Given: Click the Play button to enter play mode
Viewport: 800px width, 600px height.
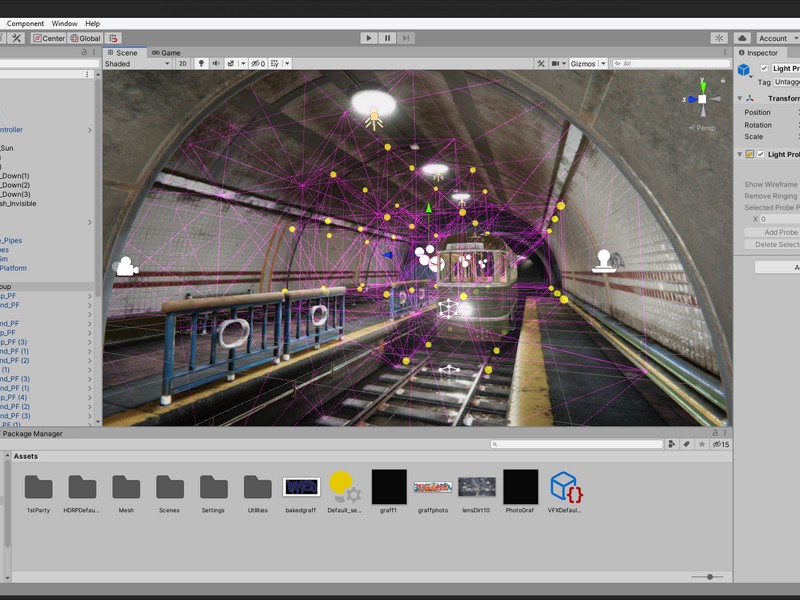Looking at the screenshot, I should pyautogui.click(x=371, y=37).
